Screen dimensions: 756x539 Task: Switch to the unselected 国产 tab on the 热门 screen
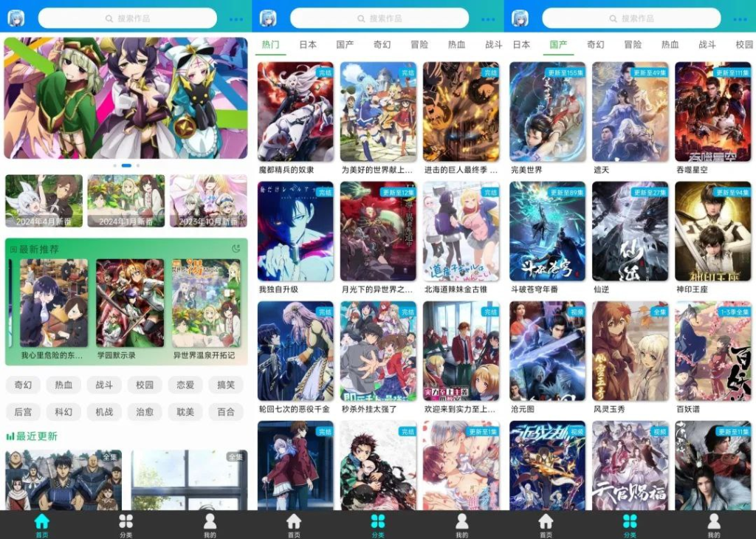[x=345, y=45]
